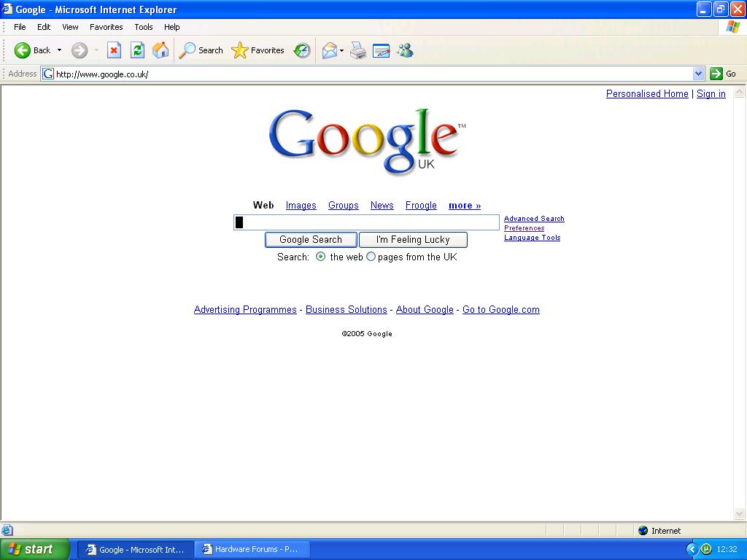Open the Back button history dropdown arrow

(x=59, y=50)
